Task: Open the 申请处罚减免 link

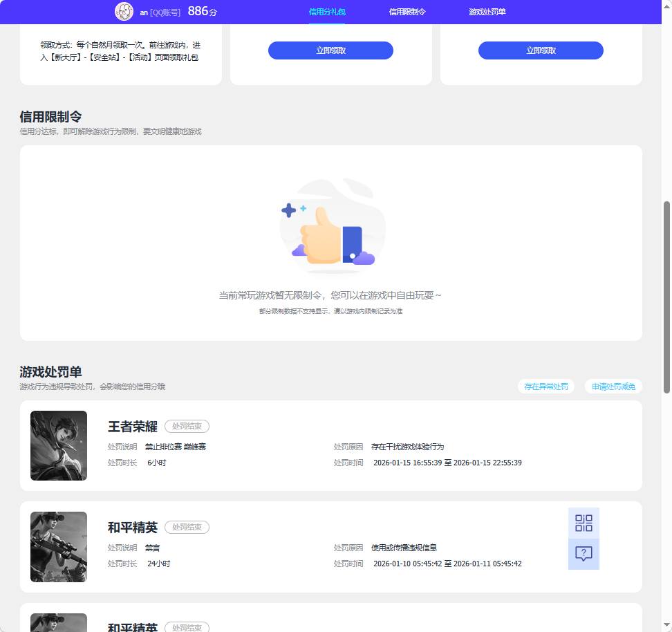Action: click(x=613, y=387)
